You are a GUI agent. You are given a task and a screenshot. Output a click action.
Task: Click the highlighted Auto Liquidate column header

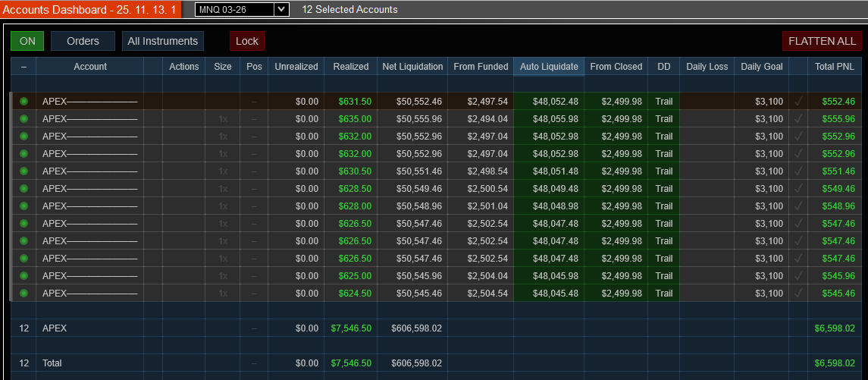click(549, 67)
